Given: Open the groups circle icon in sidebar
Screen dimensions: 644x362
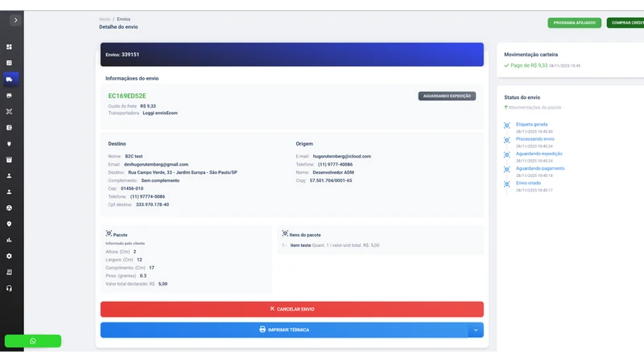Looking at the screenshot, I should pyautogui.click(x=9, y=208).
